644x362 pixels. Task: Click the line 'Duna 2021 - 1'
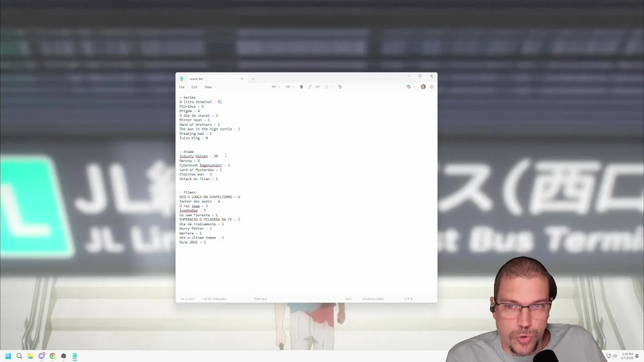(193, 242)
